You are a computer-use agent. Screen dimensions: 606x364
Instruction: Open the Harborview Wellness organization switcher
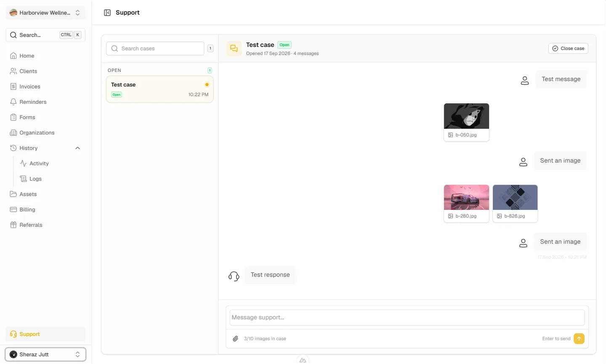tap(45, 13)
